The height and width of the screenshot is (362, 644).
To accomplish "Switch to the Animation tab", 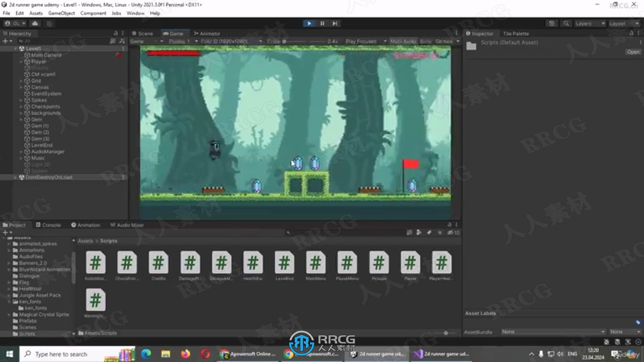I will 86,225.
